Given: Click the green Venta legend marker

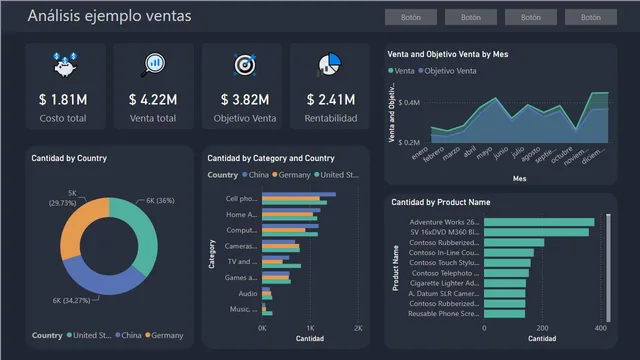Looking at the screenshot, I should [x=391, y=71].
